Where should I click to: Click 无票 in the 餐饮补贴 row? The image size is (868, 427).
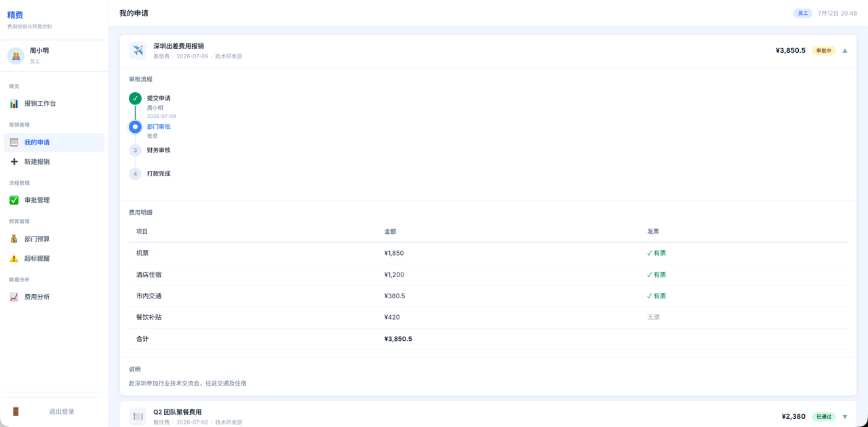pos(654,317)
